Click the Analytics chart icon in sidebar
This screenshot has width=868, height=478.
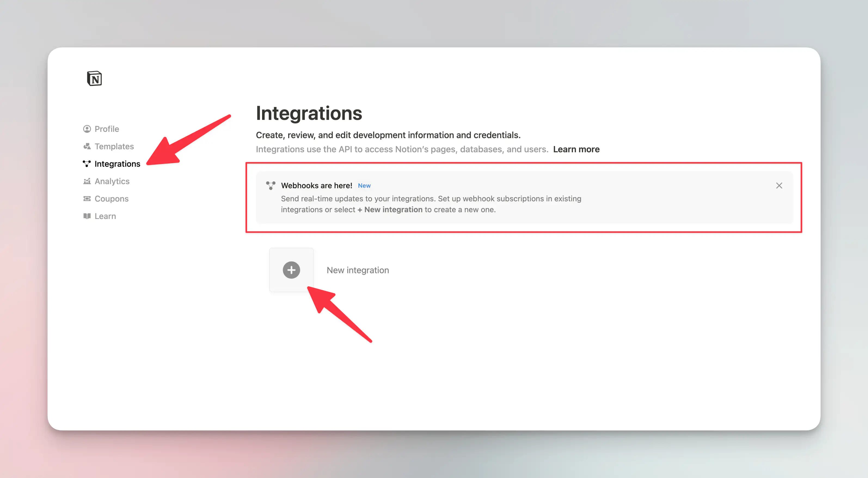87,181
